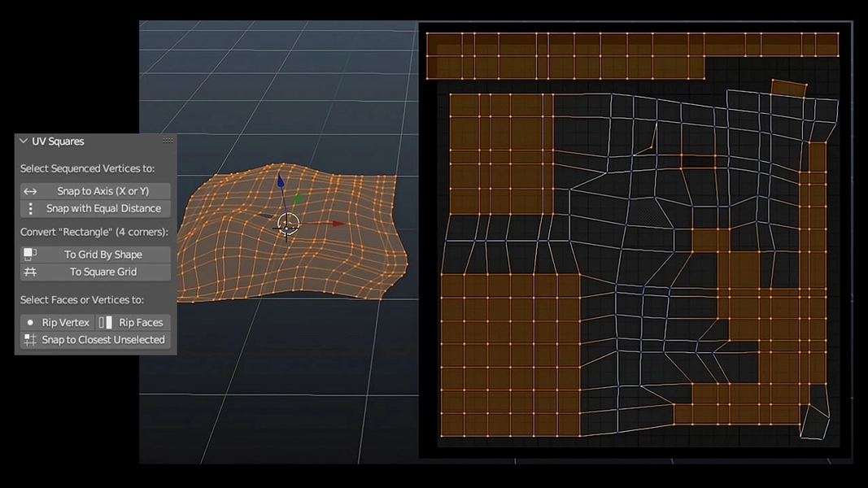Convert the selection with To Square Grid
Viewport: 868px width, 488px height.
[x=106, y=271]
